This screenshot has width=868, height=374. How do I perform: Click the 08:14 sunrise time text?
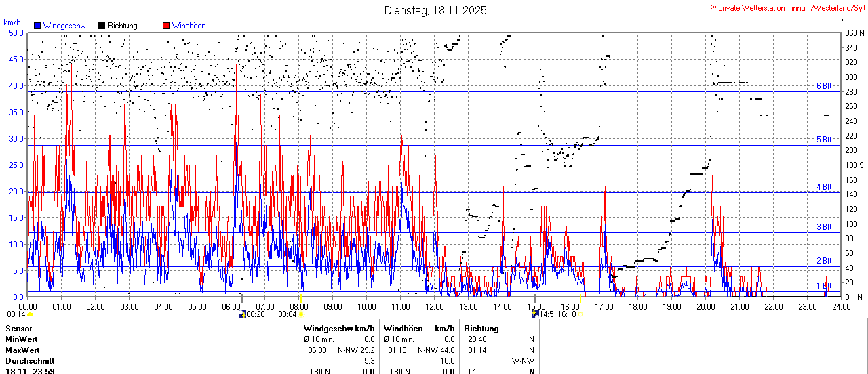point(16,314)
